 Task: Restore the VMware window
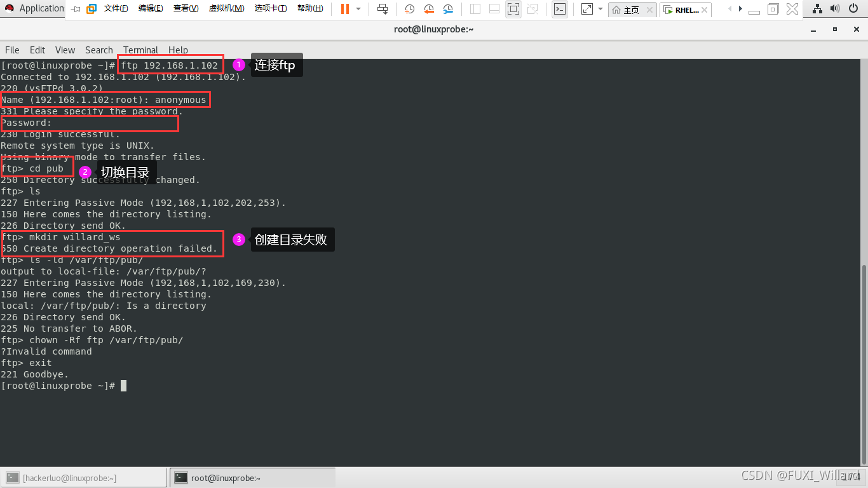pos(773,9)
